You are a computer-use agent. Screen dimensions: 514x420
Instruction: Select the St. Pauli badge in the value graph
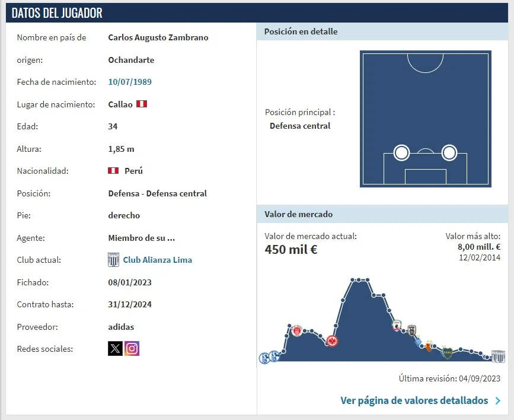pyautogui.click(x=296, y=330)
